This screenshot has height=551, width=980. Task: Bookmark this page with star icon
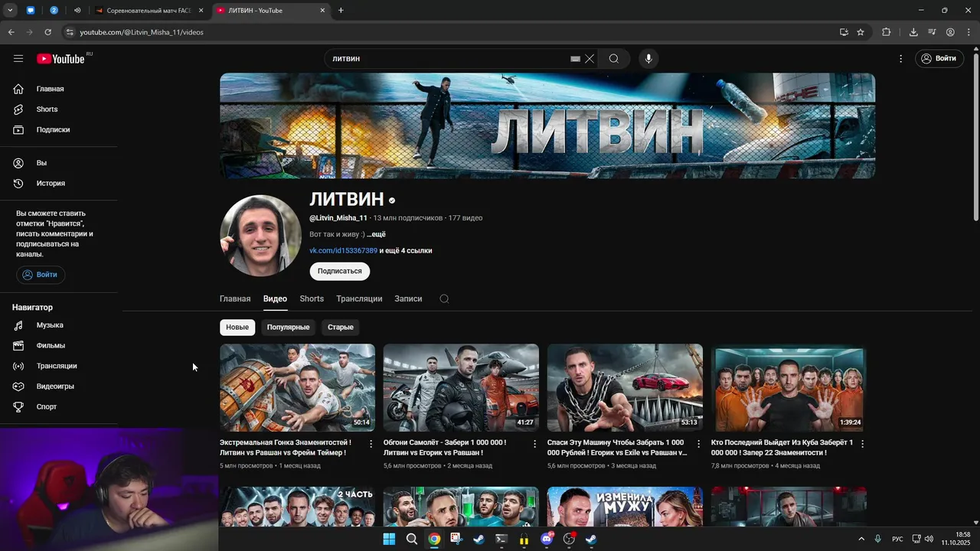click(x=861, y=32)
